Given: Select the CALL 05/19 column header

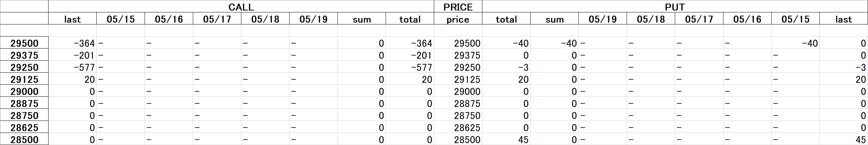Looking at the screenshot, I should (x=313, y=19).
